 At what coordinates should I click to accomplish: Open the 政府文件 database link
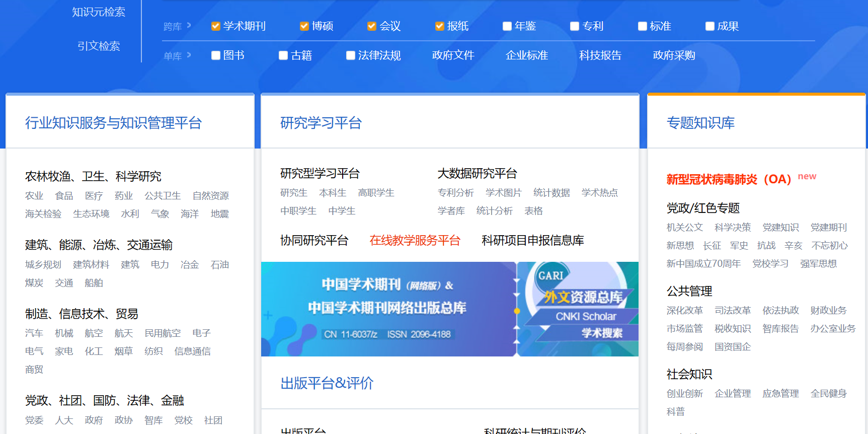(x=453, y=55)
